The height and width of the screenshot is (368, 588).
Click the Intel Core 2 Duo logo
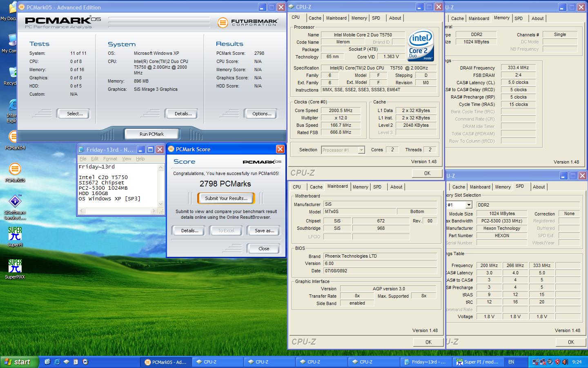[x=421, y=45]
